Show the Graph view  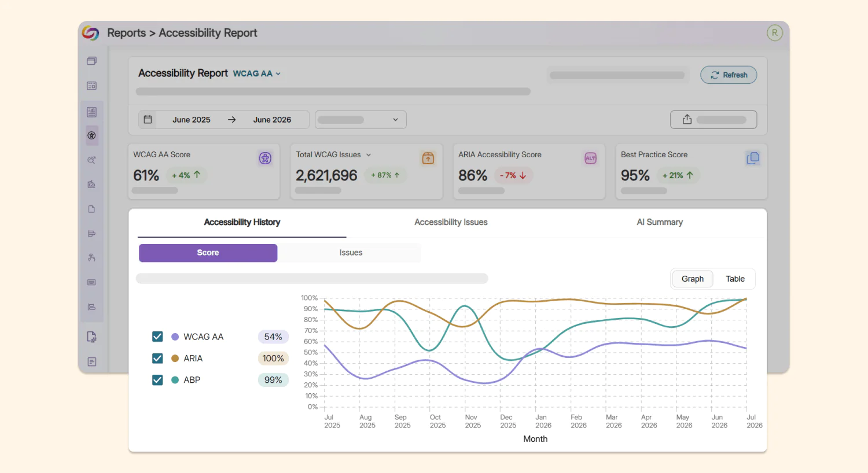coord(693,279)
